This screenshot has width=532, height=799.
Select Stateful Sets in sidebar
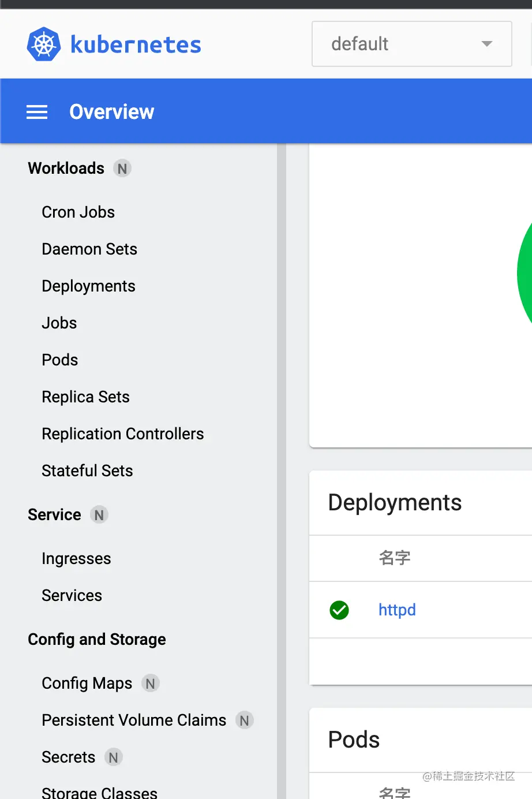87,471
